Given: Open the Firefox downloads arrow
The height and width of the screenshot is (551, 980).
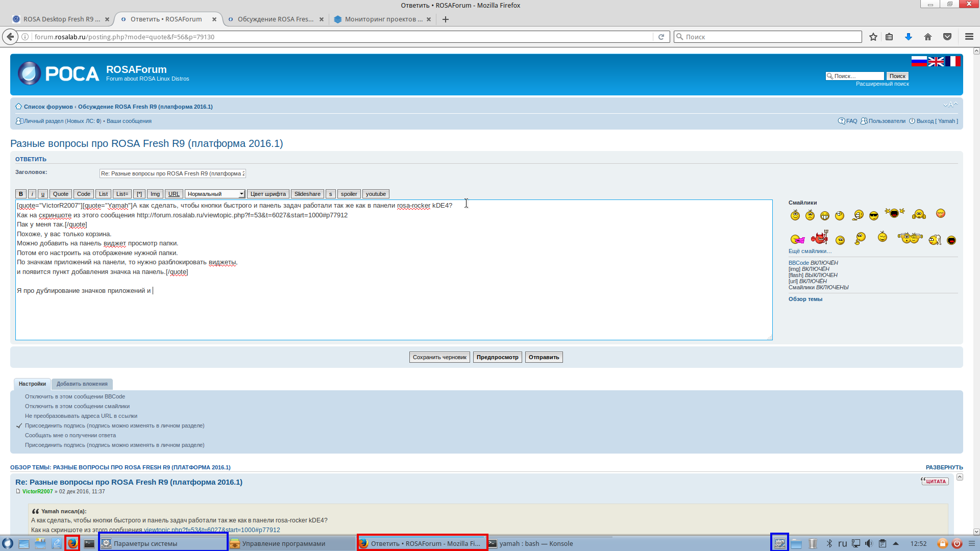Looking at the screenshot, I should pyautogui.click(x=909, y=37).
